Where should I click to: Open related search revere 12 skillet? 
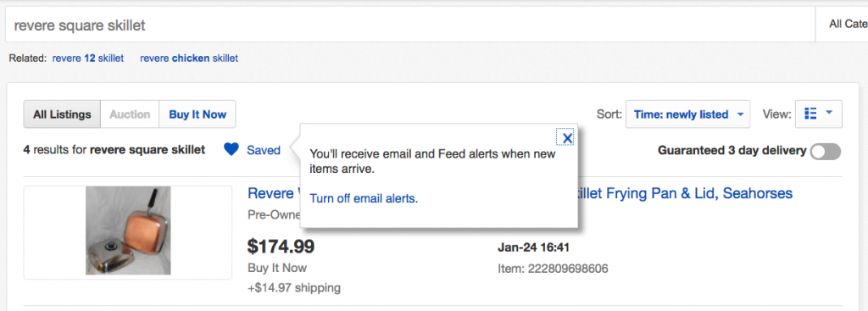88,58
